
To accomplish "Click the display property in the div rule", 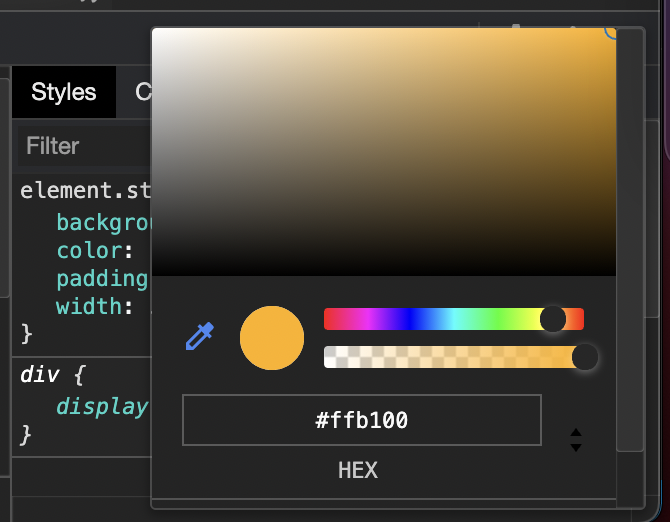I will click(x=102, y=407).
